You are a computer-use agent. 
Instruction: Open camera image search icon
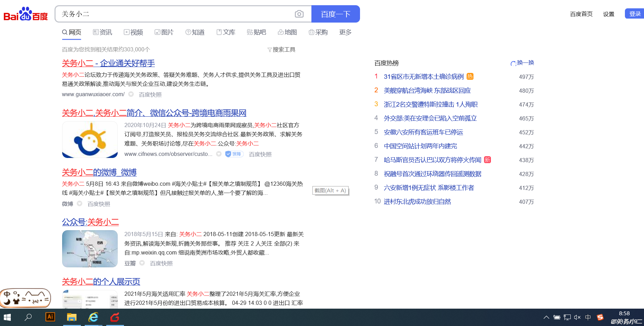pos(299,14)
